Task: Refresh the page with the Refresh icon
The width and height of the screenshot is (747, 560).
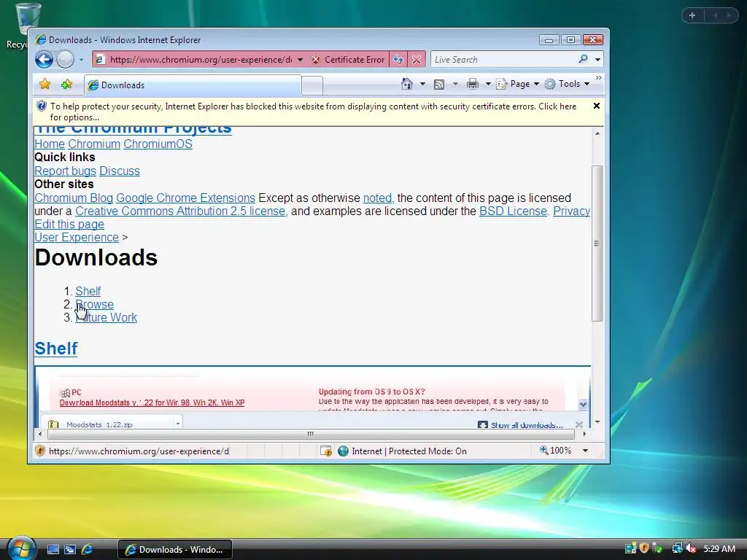Action: [x=398, y=60]
